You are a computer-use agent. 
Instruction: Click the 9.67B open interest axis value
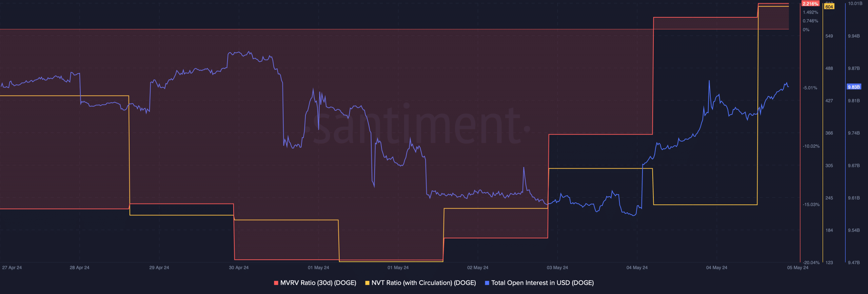pyautogui.click(x=854, y=165)
